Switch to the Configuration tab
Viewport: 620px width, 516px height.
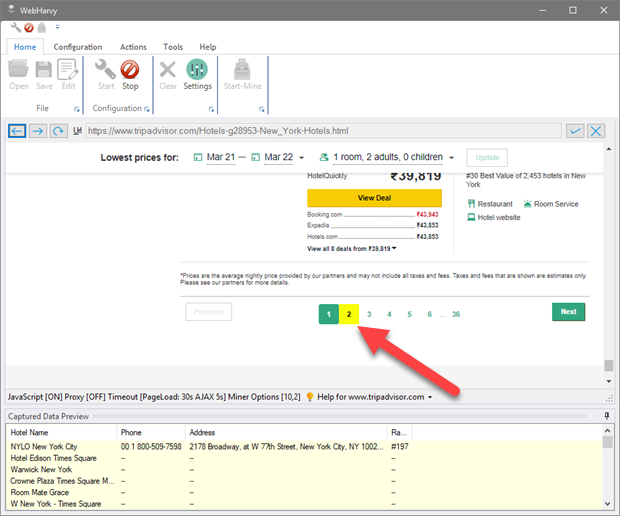pos(78,47)
